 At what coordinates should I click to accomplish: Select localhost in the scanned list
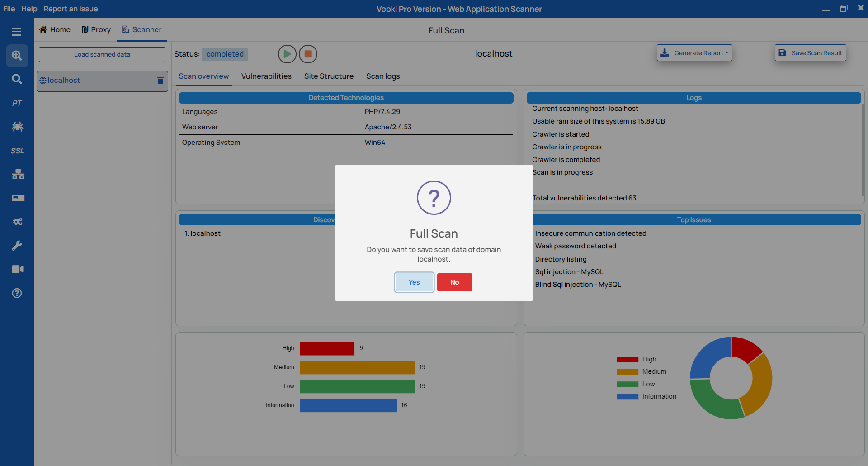coord(102,81)
